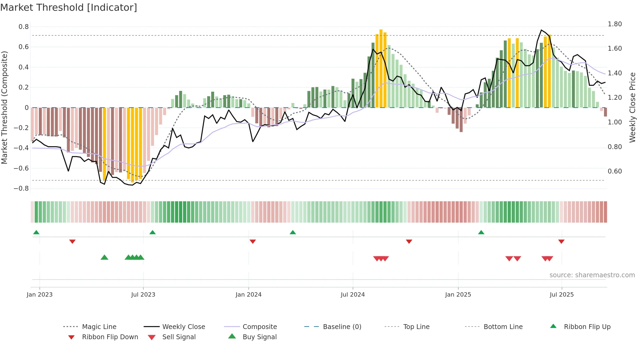Click the dotted Magic Line legend swatch

(71, 327)
